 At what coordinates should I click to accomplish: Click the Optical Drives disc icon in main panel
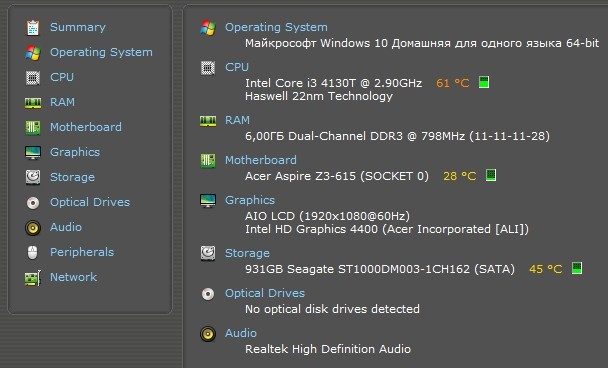pyautogui.click(x=208, y=294)
